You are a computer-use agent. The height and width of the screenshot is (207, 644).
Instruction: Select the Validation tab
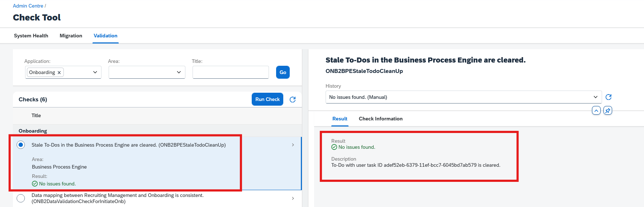coord(105,36)
